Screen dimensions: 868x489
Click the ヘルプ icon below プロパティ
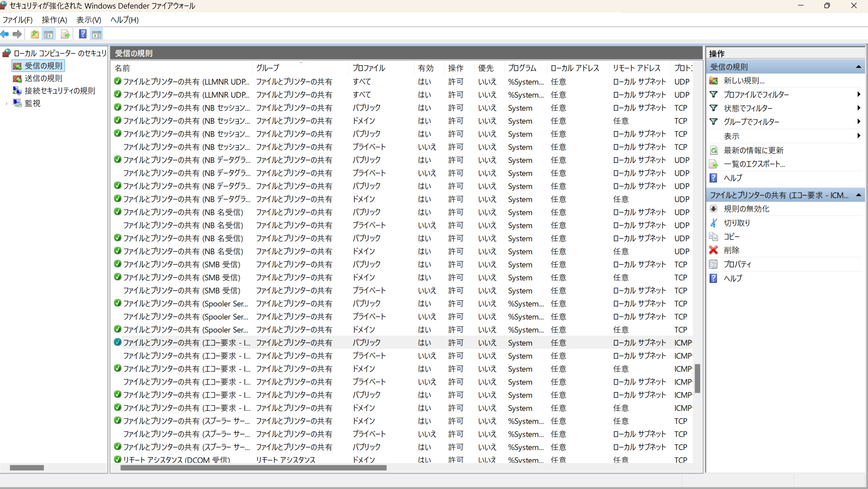714,278
